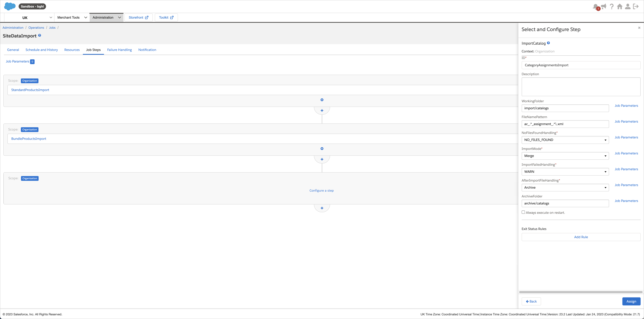Open the user profile icon

coord(628,7)
